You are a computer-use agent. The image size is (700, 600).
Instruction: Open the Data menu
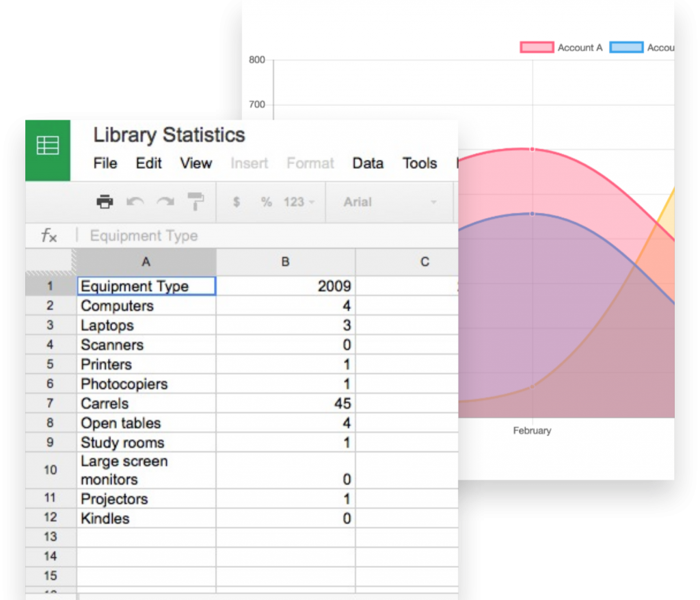coord(368,163)
